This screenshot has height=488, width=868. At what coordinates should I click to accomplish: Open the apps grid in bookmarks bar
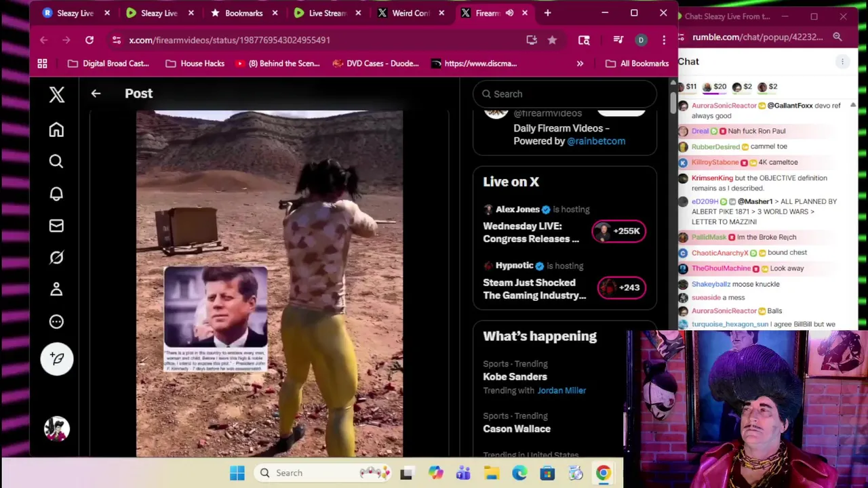click(42, 64)
